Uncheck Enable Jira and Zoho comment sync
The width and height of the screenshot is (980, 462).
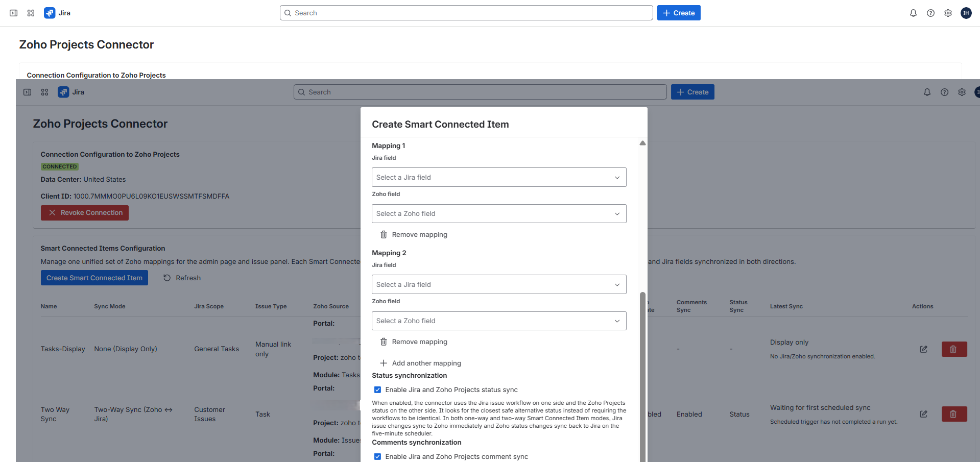coord(377,456)
